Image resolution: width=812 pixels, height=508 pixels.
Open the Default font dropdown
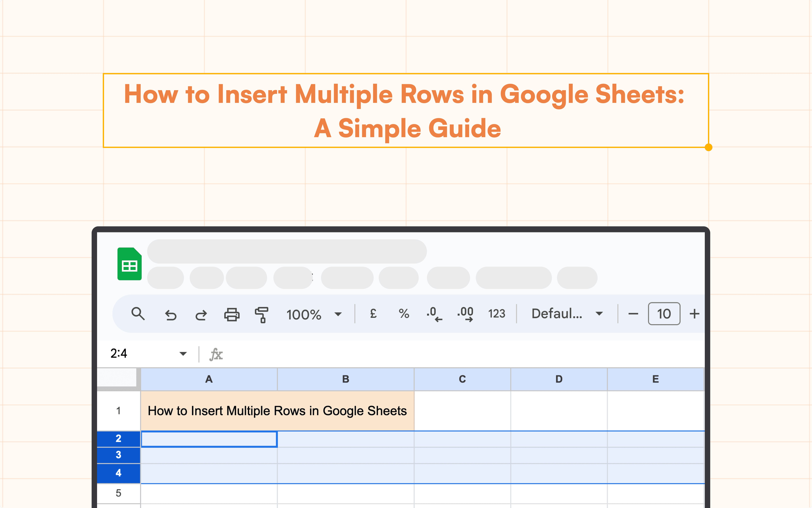567,314
